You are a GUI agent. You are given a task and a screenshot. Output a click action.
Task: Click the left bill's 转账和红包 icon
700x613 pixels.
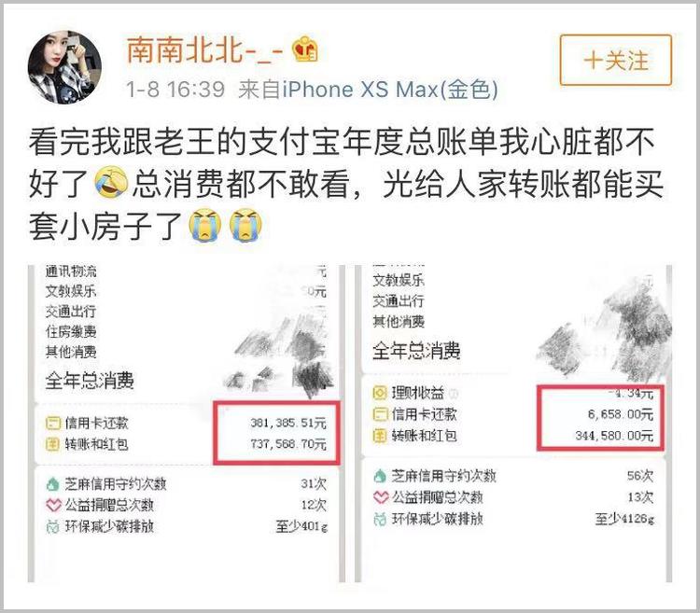pos(53,444)
